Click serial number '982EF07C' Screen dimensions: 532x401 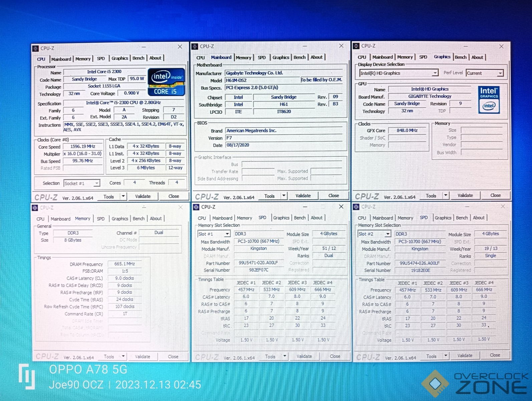pos(258,270)
